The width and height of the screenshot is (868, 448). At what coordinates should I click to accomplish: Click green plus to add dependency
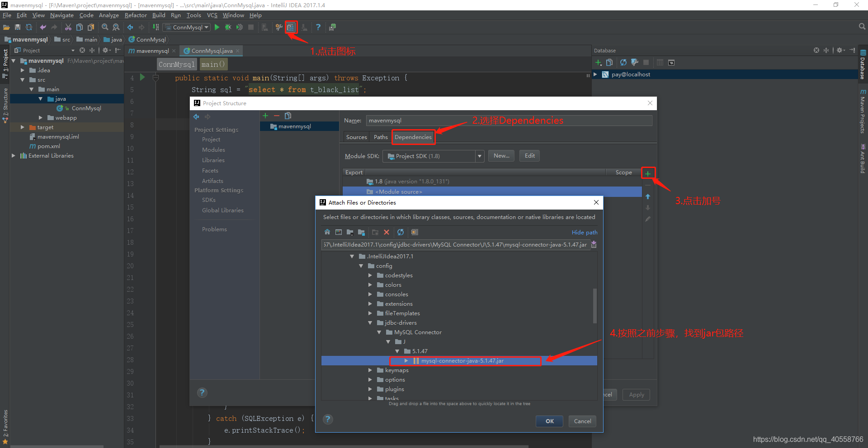point(648,173)
